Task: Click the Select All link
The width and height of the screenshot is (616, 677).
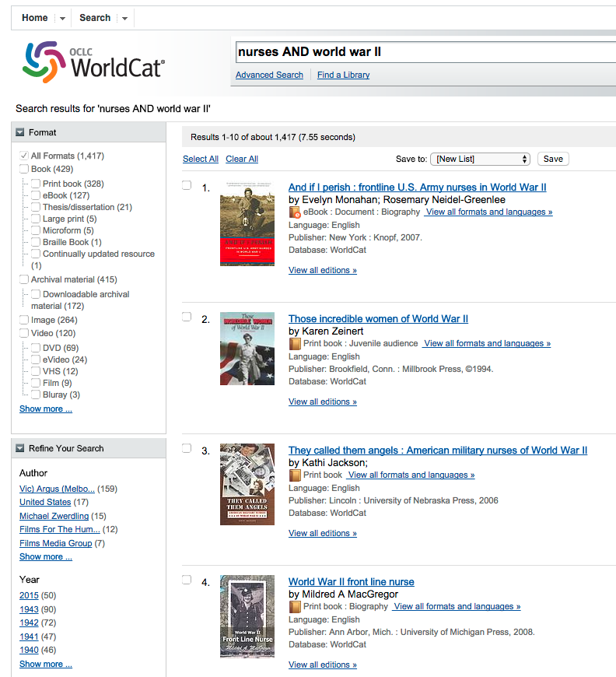Action: [201, 159]
